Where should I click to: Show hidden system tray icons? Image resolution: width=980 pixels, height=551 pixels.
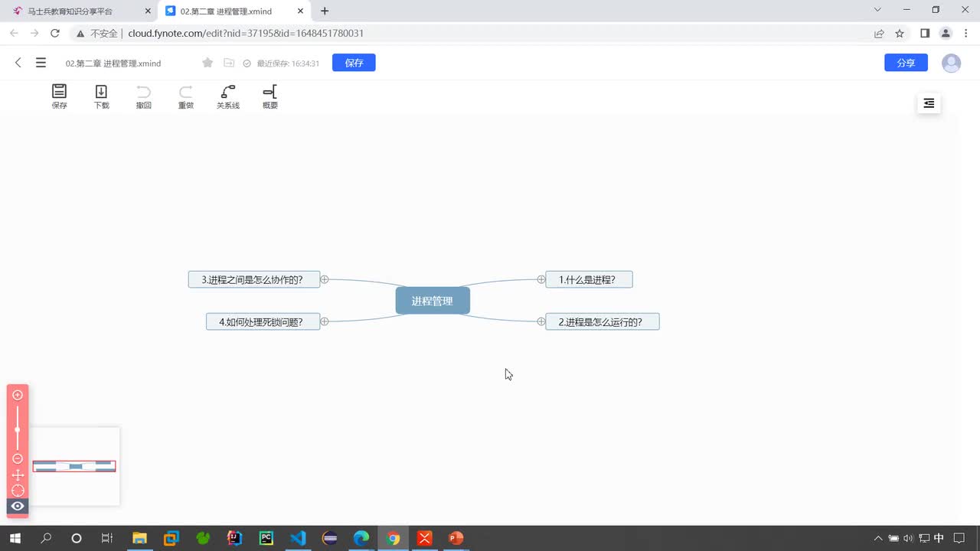tap(878, 538)
